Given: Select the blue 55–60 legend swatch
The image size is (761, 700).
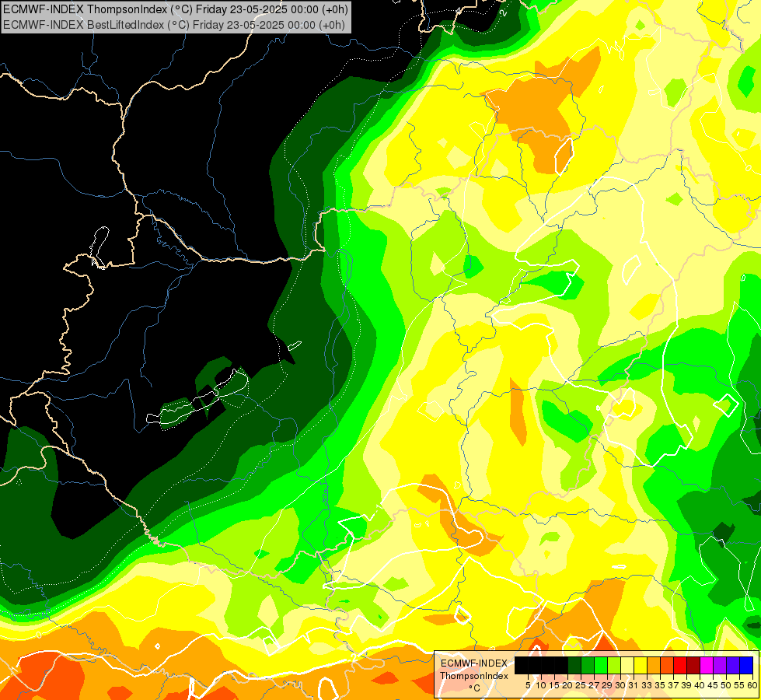Looking at the screenshot, I should point(746,665).
